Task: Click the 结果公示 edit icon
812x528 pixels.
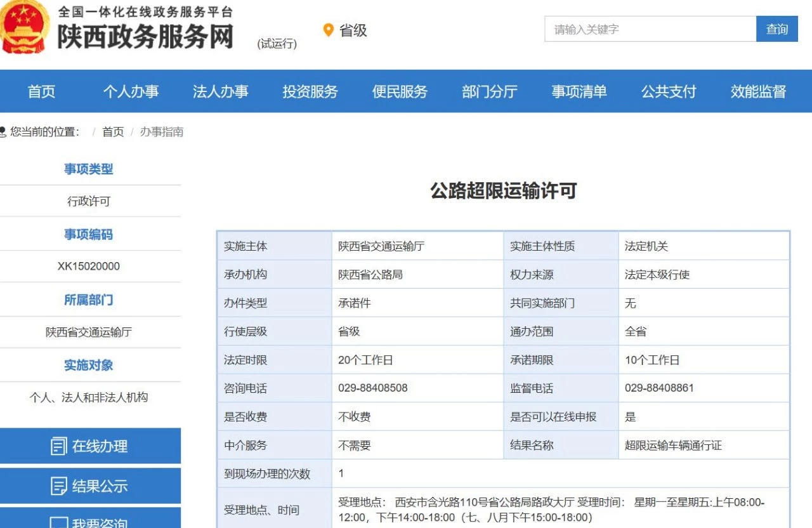Action: (58, 487)
